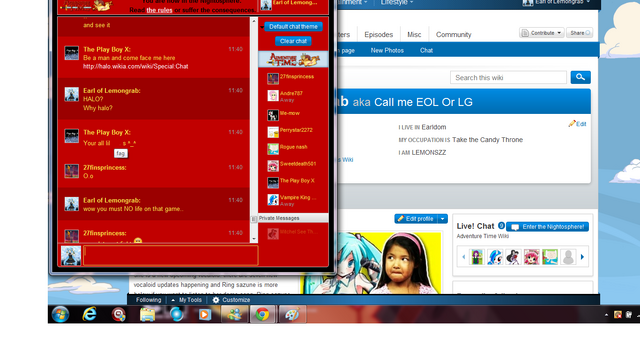640x360 pixels.
Task: Switch to Paint in the taskbar
Action: [x=292, y=315]
